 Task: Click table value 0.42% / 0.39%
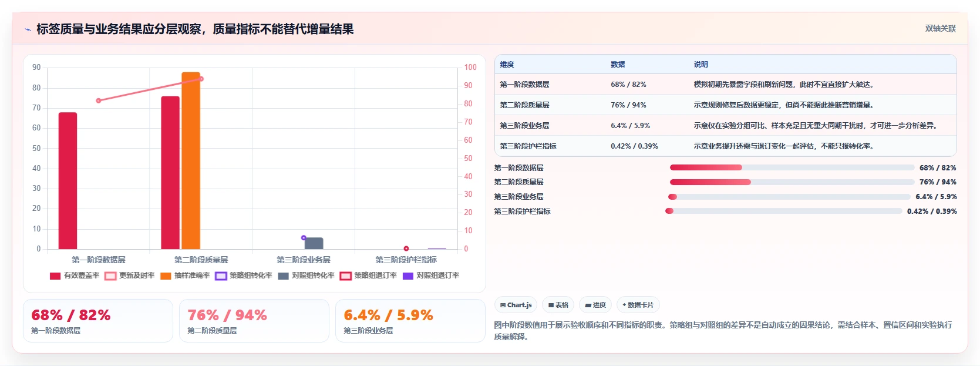[x=634, y=146]
